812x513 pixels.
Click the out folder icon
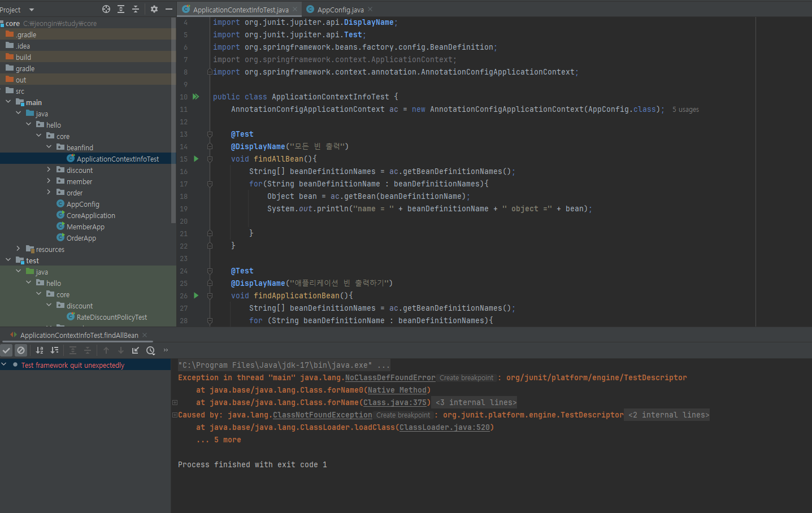click(x=10, y=80)
